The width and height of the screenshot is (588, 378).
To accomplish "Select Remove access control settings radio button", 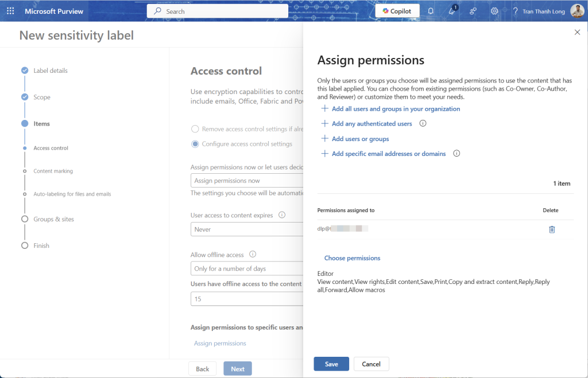I will click(x=195, y=129).
